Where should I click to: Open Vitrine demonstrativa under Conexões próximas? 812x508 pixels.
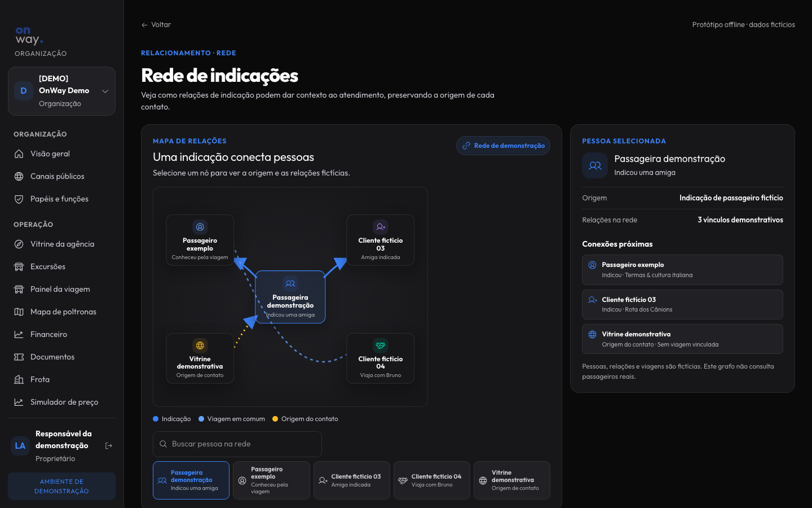(x=682, y=339)
